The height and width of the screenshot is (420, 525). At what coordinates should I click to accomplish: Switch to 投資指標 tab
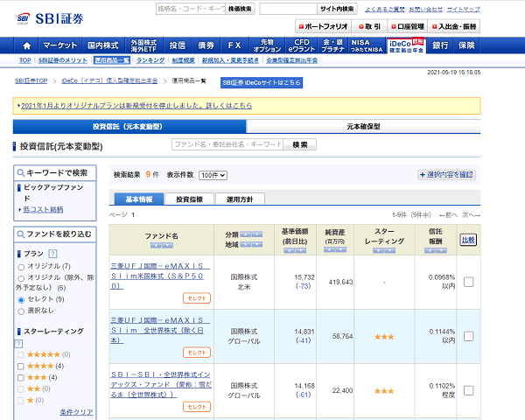[190, 199]
